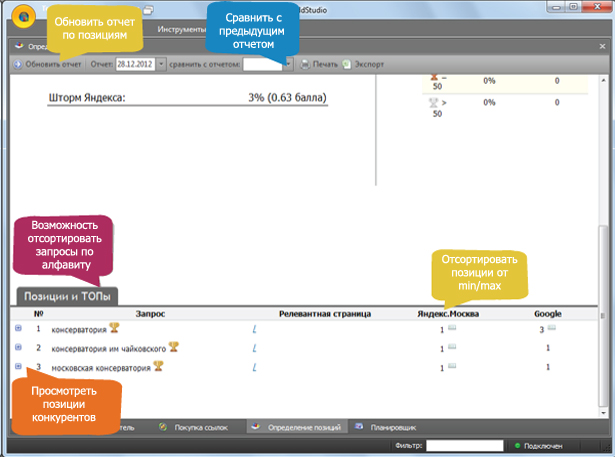Switch to Покупка ссылок tab
Screen dimensions: 615x457
[x=201, y=428]
